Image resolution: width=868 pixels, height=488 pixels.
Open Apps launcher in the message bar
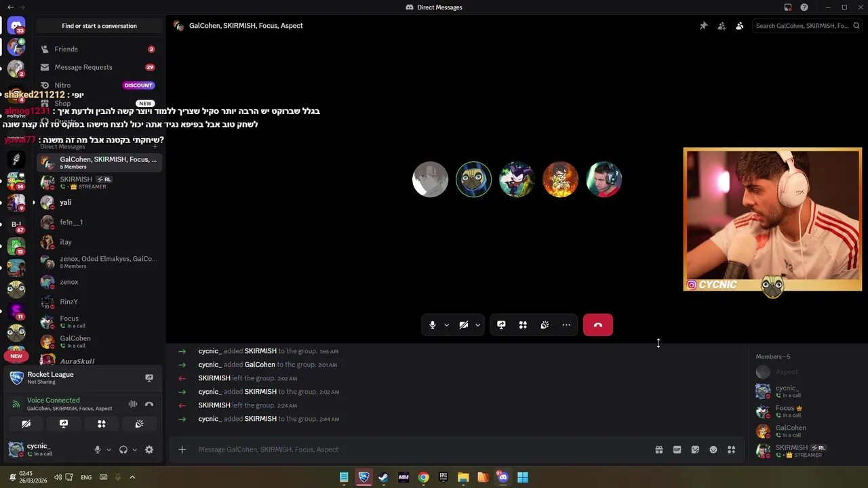coord(731,449)
